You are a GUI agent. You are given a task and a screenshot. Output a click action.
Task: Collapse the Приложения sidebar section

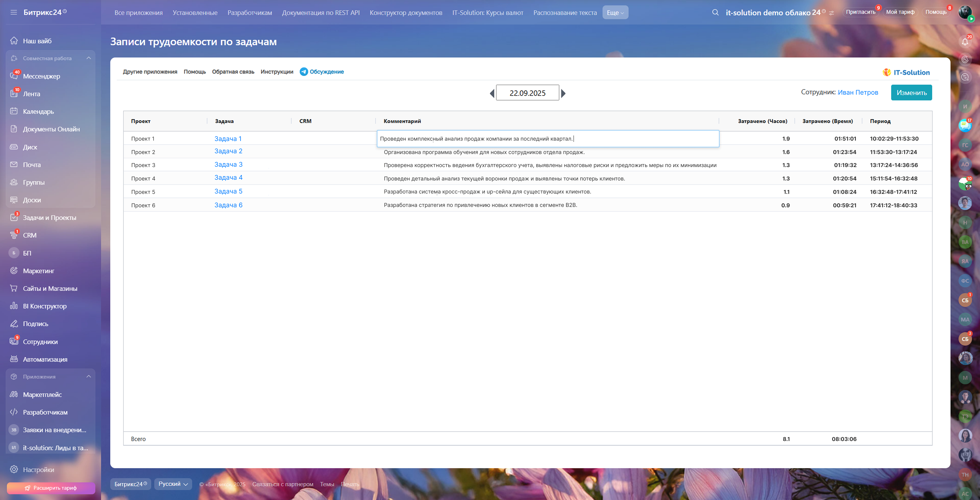click(x=89, y=376)
